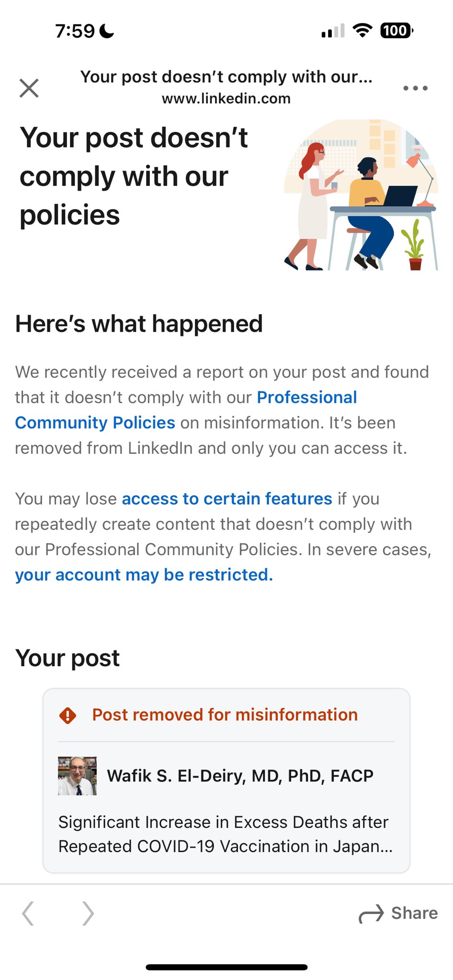
Task: Tap the www.linkedin.com URL text
Action: [x=226, y=99]
